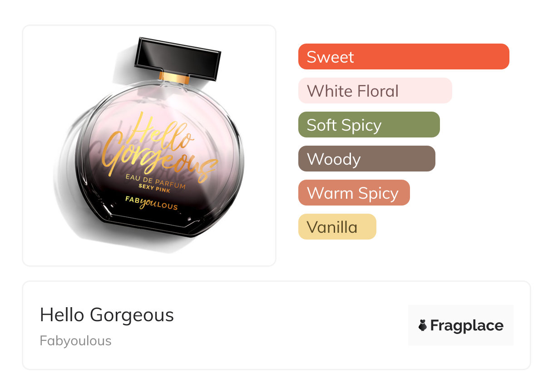Viewport: 553px width, 392px height.
Task: Click the Woody accord bar
Action: pyautogui.click(x=367, y=159)
